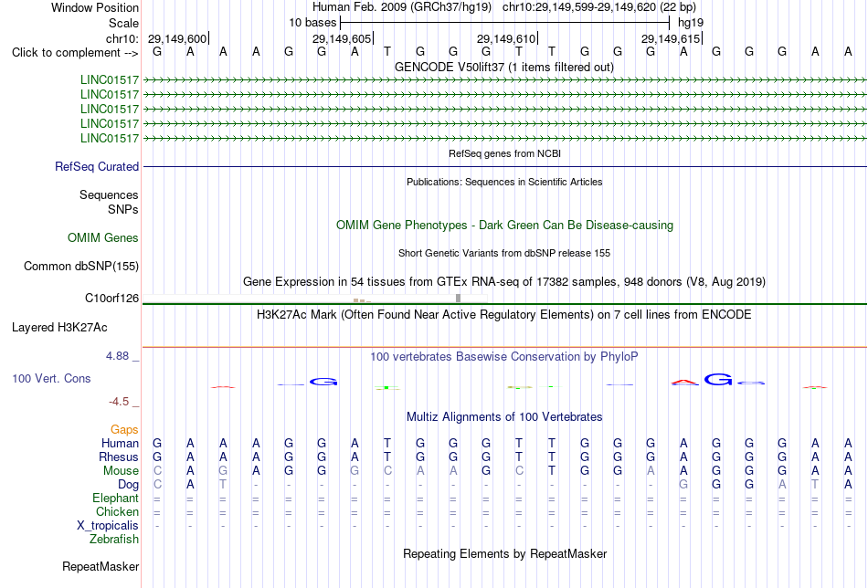Select the Scale track label
This screenshot has height=588, width=868.
(123, 23)
